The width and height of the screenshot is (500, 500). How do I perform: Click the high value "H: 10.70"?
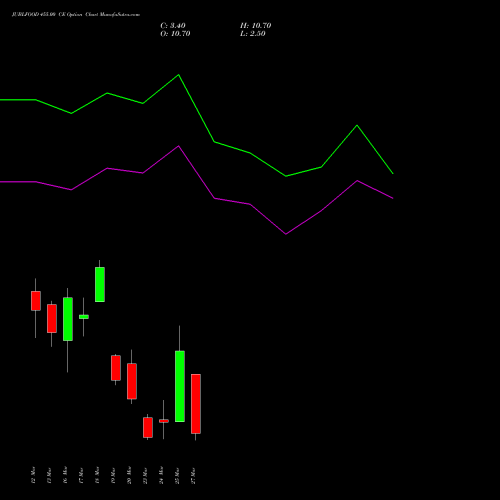click(x=255, y=26)
